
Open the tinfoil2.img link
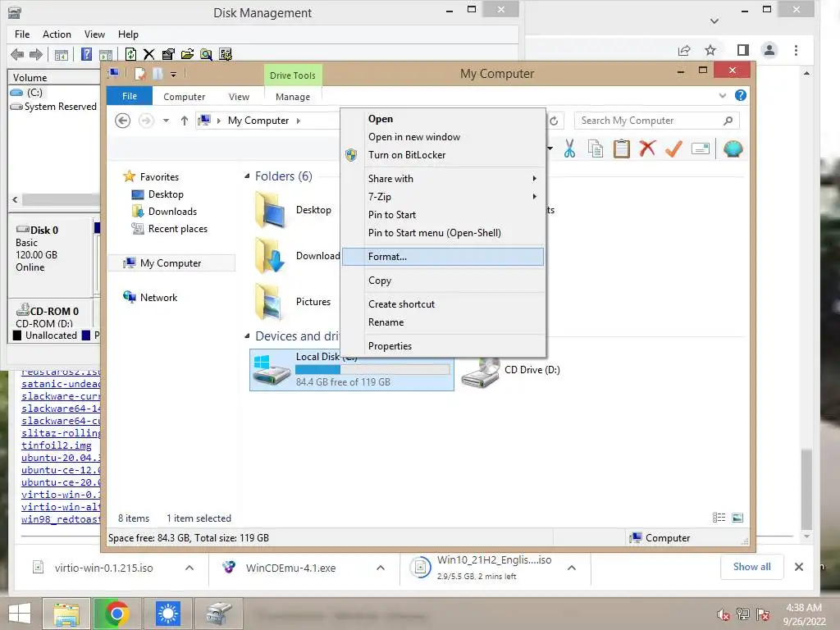57,445
